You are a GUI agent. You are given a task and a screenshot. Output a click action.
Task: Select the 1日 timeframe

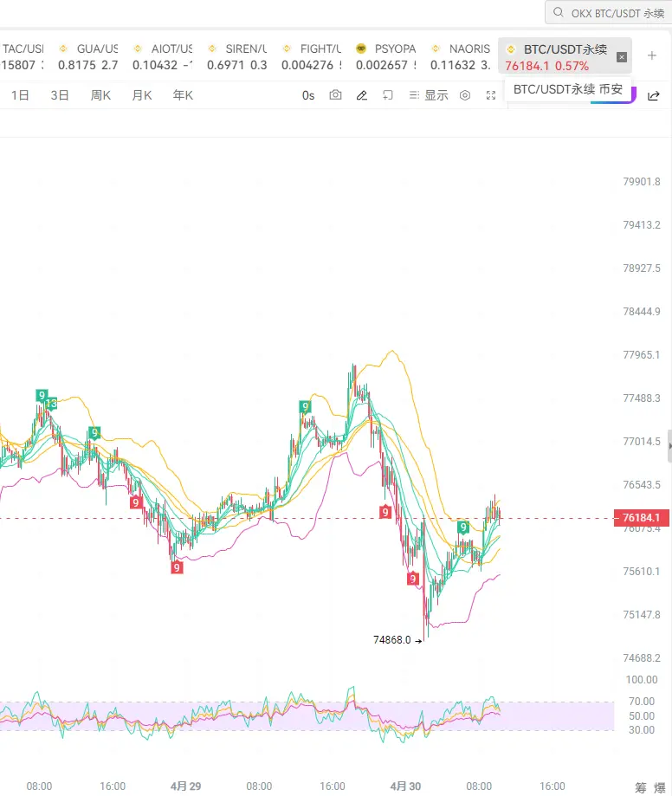coord(20,95)
